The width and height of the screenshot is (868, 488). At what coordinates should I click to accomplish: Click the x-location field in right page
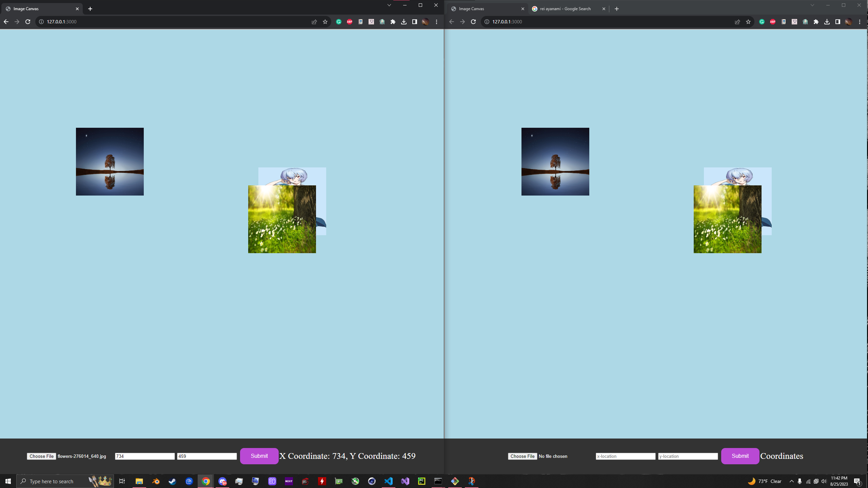point(625,456)
